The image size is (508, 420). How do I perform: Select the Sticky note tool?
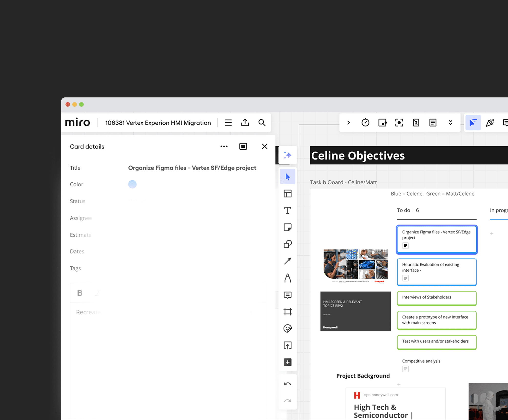(x=287, y=227)
